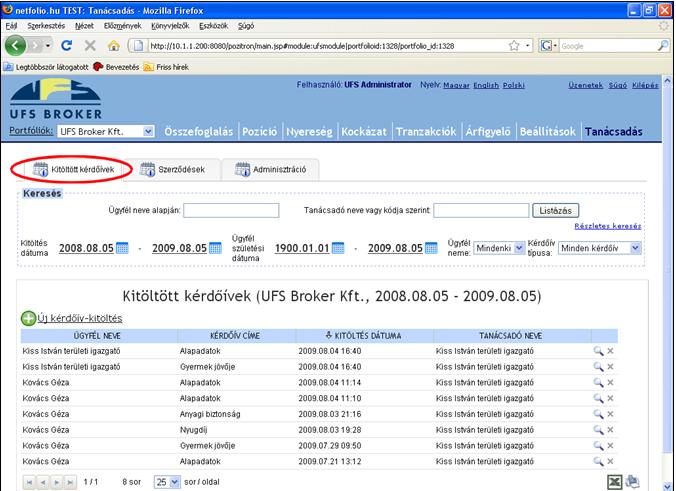Click the Listázás button
The image size is (676, 491).
click(555, 211)
